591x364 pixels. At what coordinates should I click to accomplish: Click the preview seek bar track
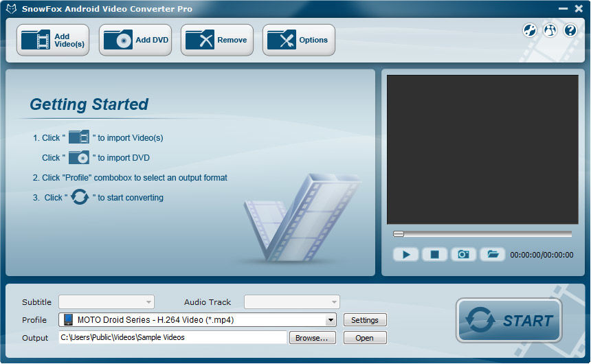coord(482,234)
